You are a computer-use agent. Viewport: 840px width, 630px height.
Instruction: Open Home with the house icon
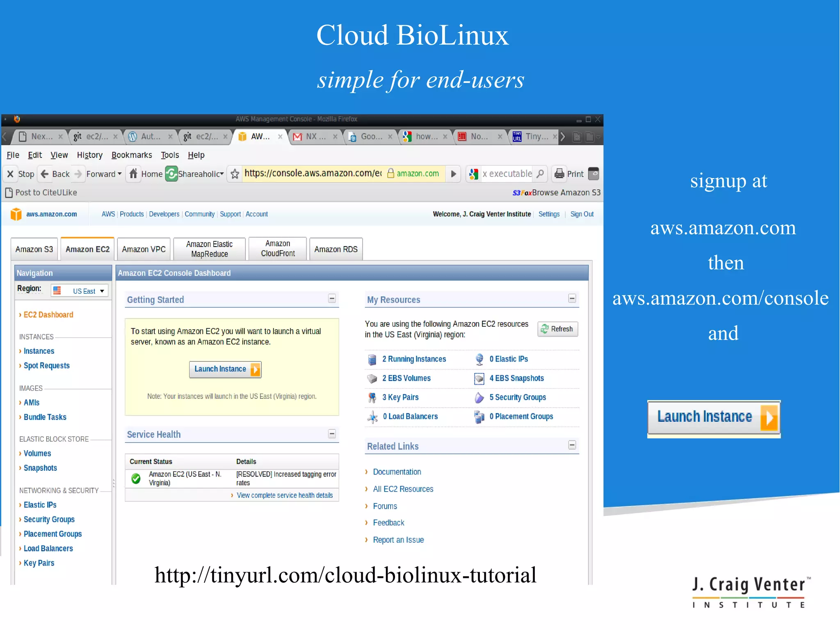(133, 174)
